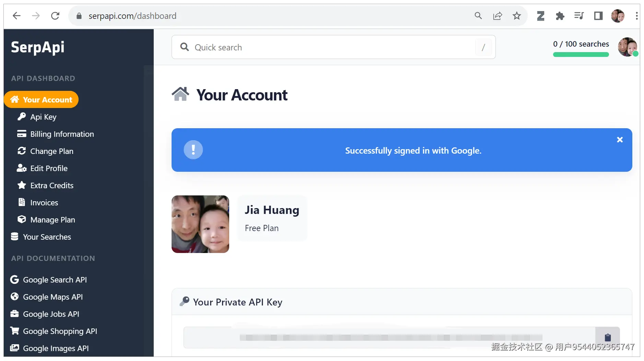The width and height of the screenshot is (644, 361).
Task: Dismiss the Successfully signed in banner
Action: (x=620, y=140)
